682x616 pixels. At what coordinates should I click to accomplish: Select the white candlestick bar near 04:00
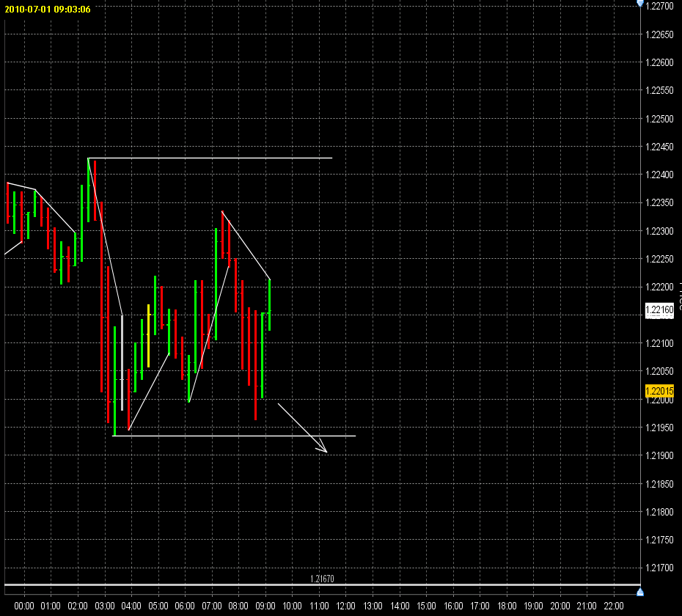coord(122,362)
